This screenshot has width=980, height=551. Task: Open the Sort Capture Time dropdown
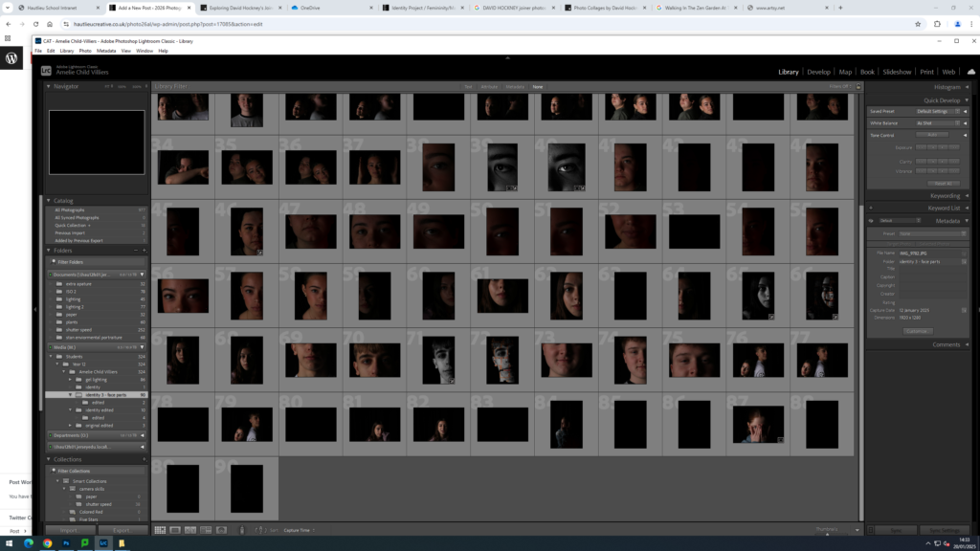(300, 530)
